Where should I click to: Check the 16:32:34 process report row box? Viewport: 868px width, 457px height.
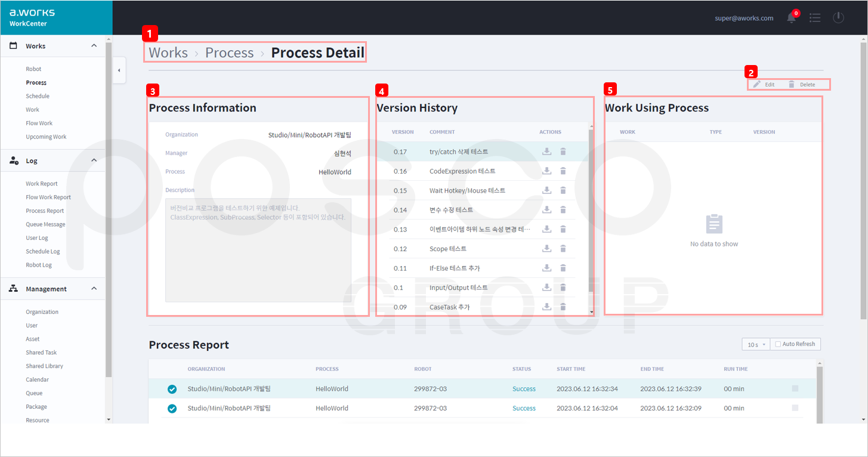tap(795, 388)
